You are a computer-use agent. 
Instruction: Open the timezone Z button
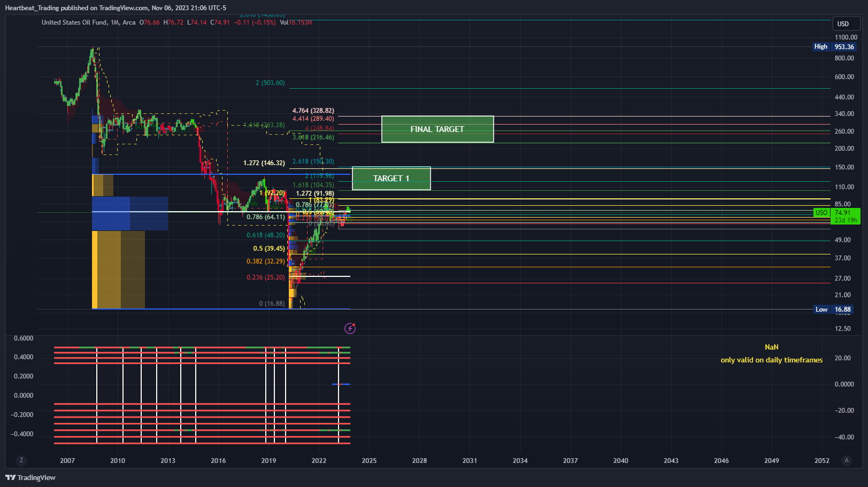click(21, 460)
